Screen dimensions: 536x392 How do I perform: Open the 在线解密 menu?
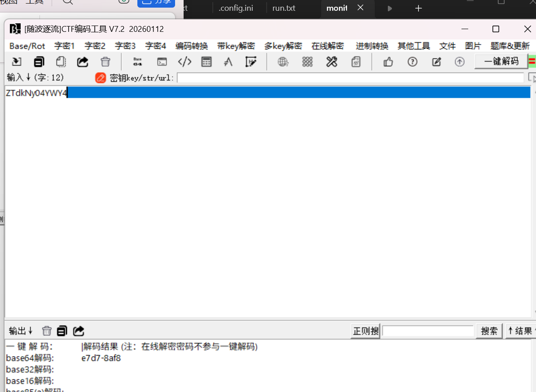click(x=327, y=46)
